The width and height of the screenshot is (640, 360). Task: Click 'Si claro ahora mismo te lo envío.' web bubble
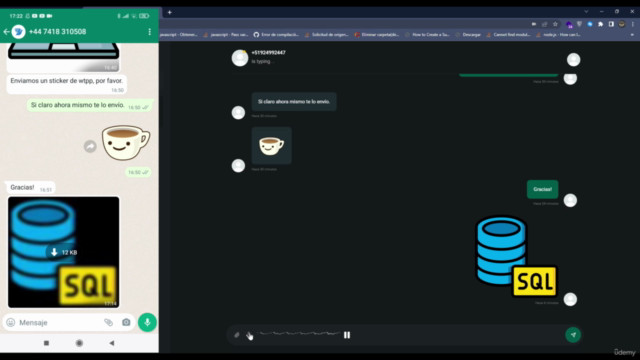click(x=294, y=102)
